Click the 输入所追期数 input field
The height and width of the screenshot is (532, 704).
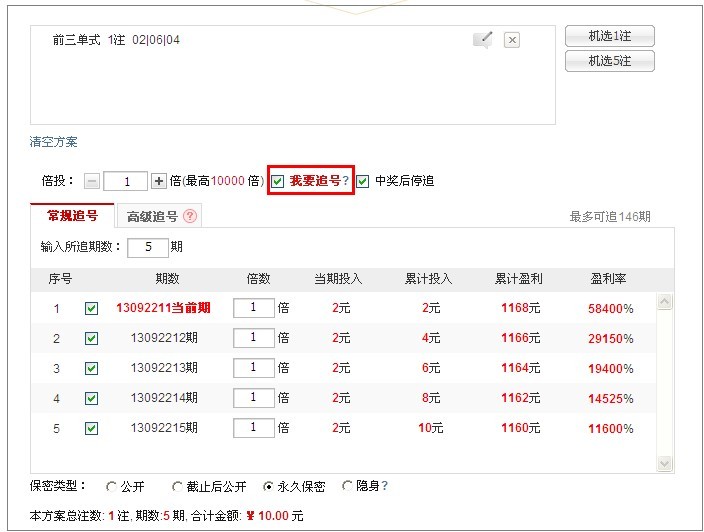coord(147,246)
